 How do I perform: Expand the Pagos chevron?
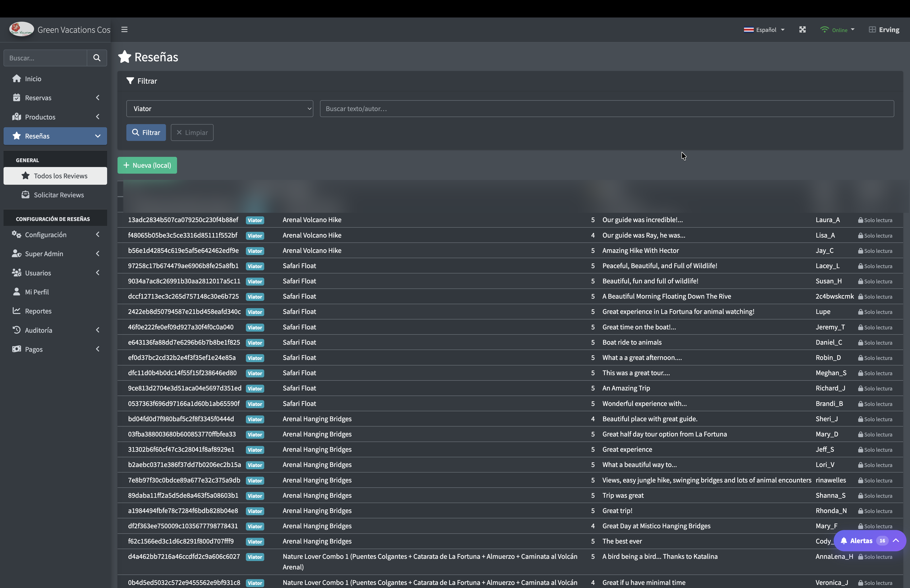coord(98,349)
